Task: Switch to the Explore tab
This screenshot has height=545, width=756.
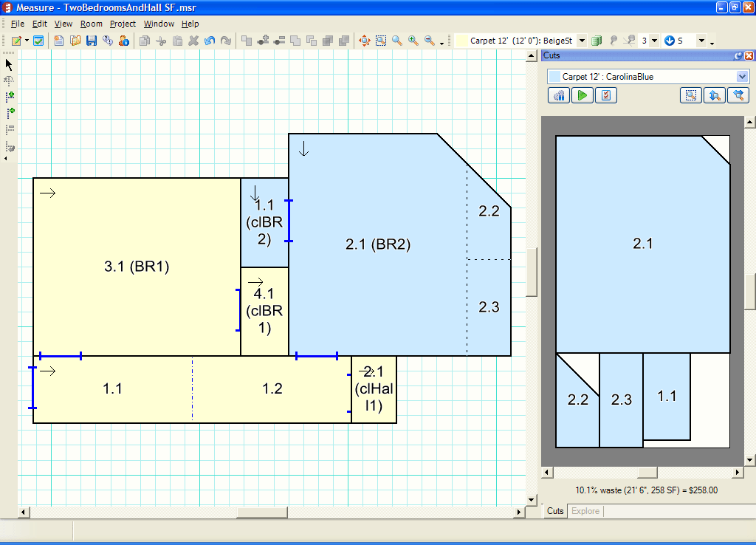Action: [x=585, y=511]
